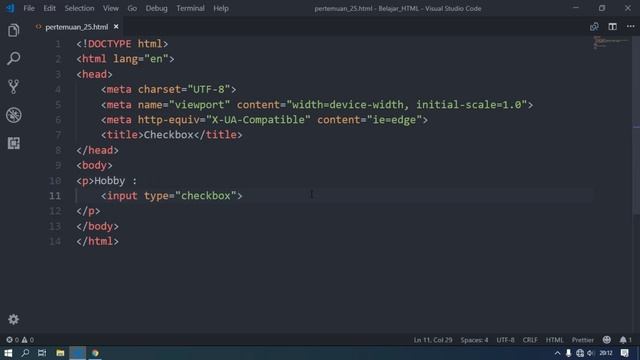Viewport: 640px width, 360px height.
Task: Click the X-UA-Compatible meta line
Action: tap(264, 120)
